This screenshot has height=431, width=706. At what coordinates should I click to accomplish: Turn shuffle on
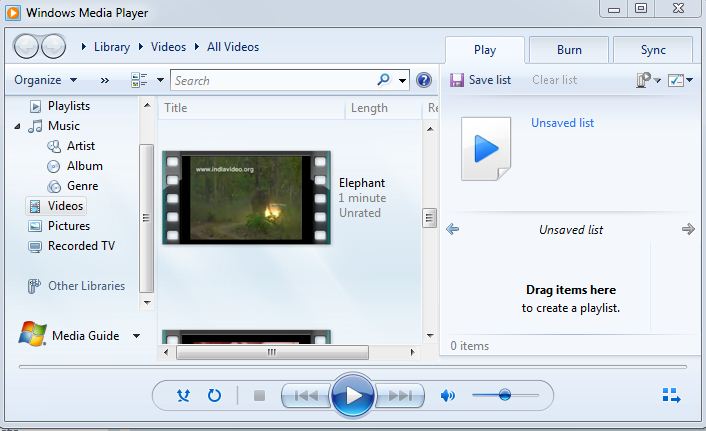pyautogui.click(x=183, y=395)
